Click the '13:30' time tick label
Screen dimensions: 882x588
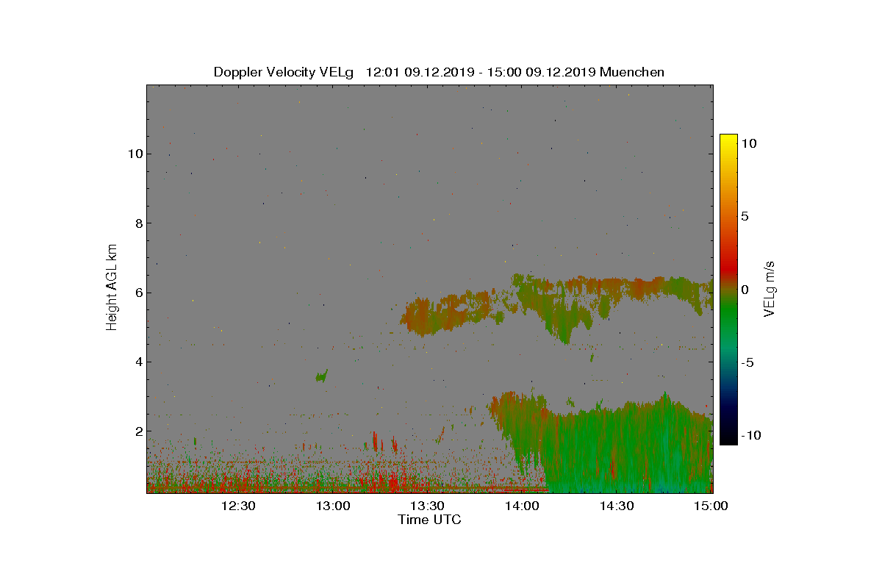(x=427, y=506)
